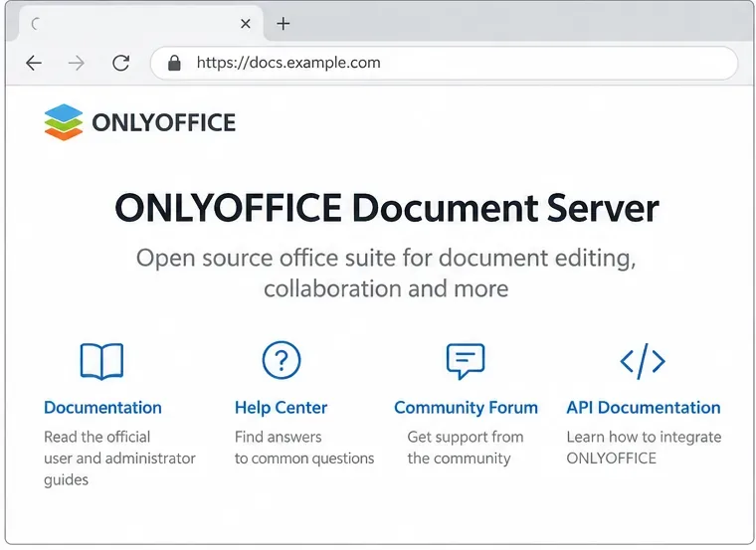Select the loading browser tab
Viewport: 756px width, 550px height.
[141, 24]
